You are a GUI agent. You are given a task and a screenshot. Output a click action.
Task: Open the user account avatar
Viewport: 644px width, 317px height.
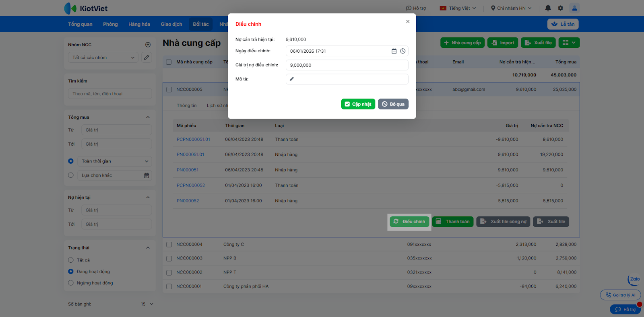point(574,8)
